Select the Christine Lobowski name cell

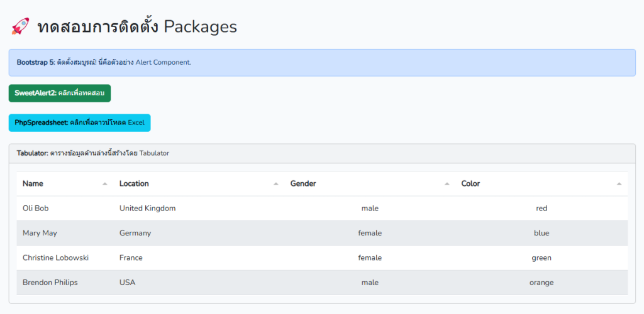point(55,257)
